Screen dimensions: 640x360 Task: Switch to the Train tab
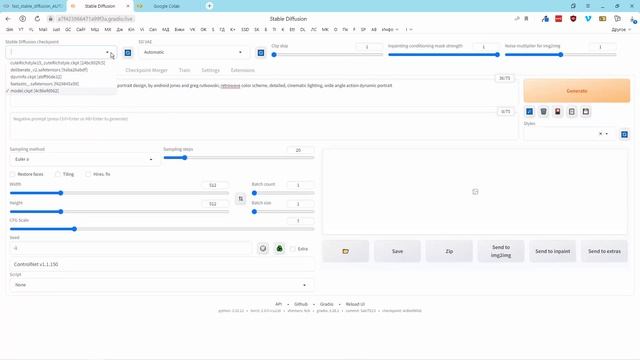pos(184,70)
